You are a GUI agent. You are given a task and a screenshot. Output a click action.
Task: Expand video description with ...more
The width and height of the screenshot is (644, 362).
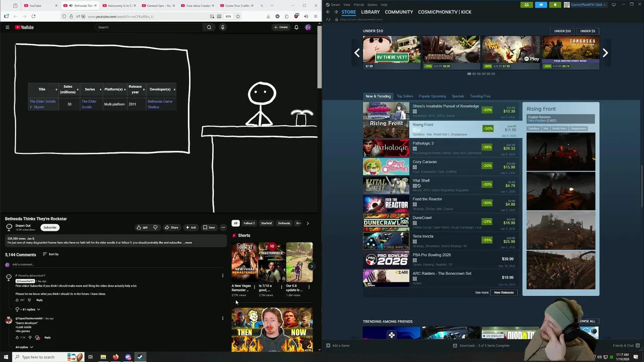point(187,243)
